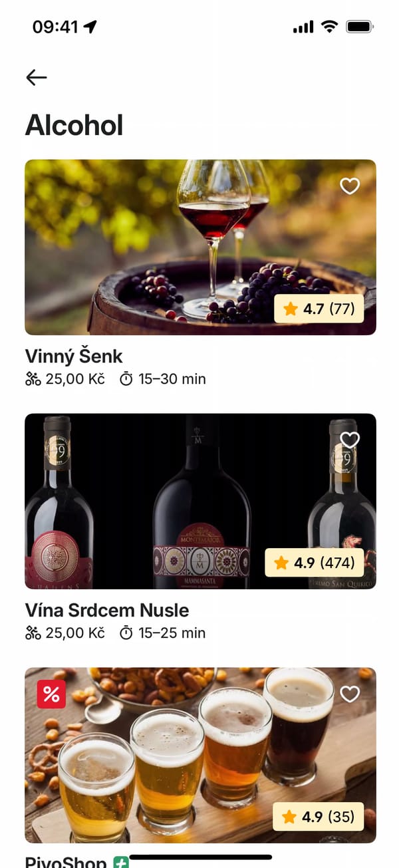Tap delivery bike icon under Vína Srdcem Nusle
The width and height of the screenshot is (401, 868).
click(x=33, y=633)
